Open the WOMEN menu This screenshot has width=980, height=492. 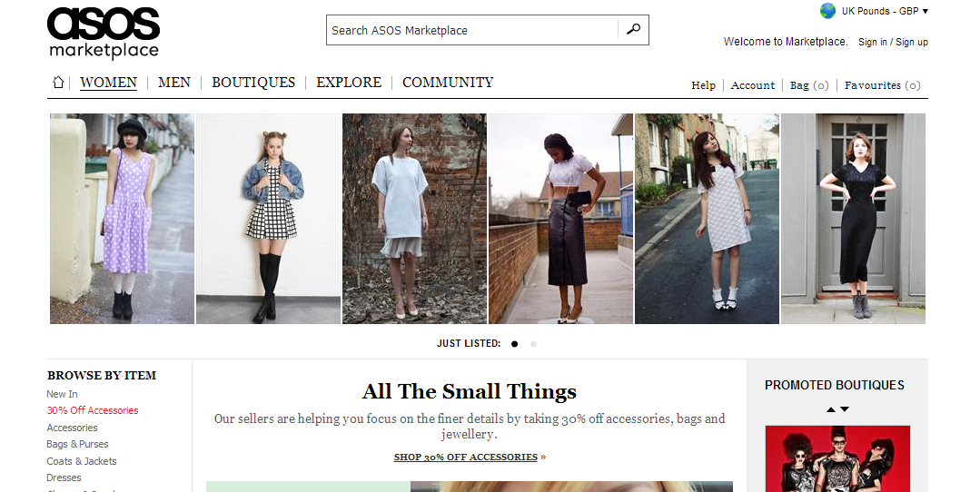(x=108, y=83)
